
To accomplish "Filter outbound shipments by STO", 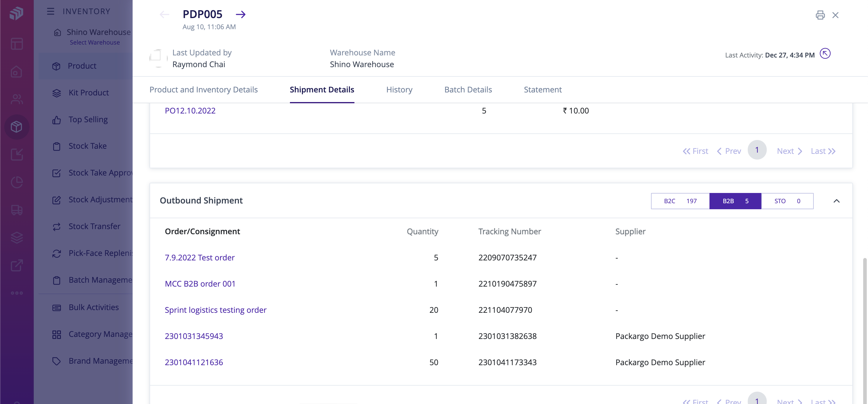I will 788,201.
